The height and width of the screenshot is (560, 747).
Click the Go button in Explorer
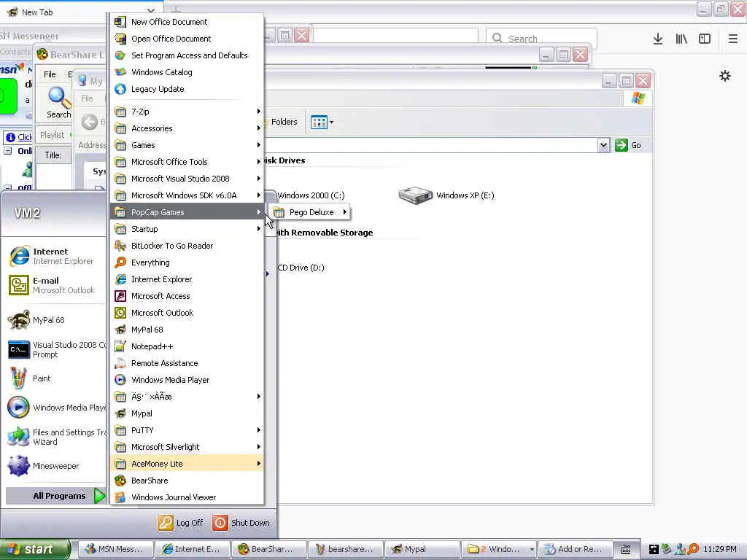pos(628,145)
